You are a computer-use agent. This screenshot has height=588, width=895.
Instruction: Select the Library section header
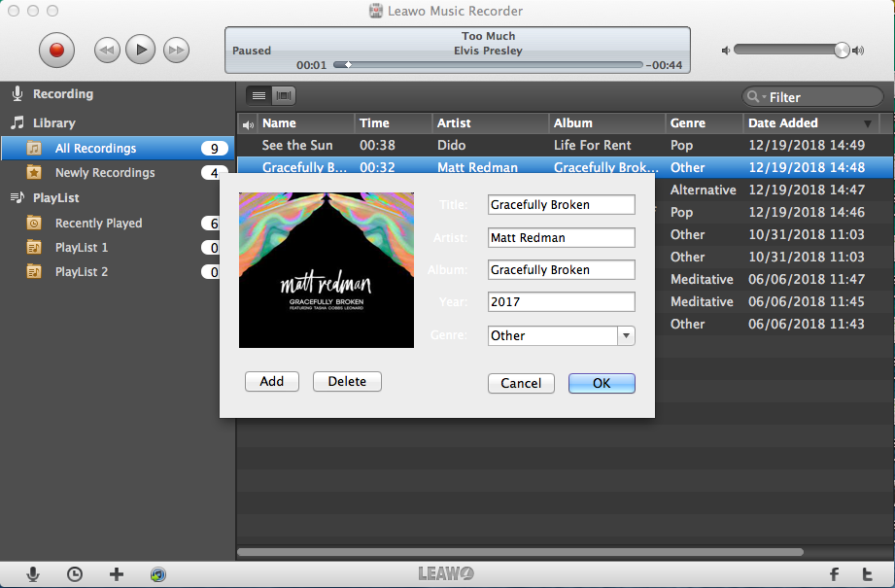[54, 122]
